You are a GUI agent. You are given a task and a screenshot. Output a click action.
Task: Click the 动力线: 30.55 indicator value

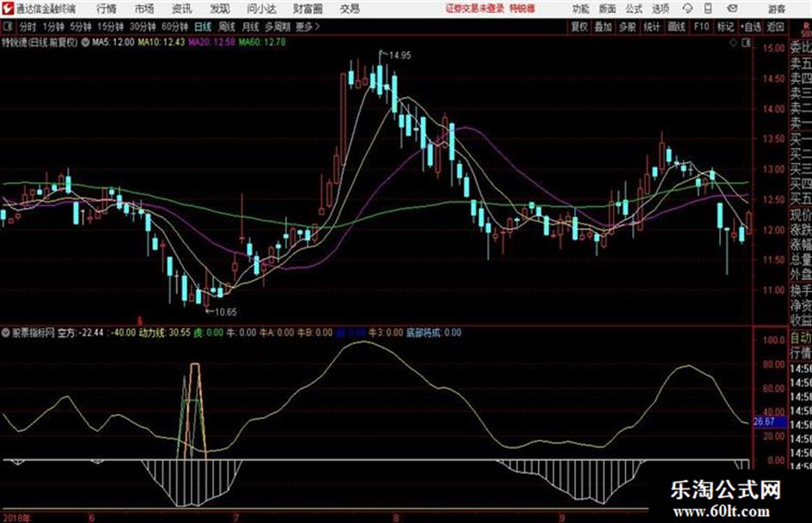[x=164, y=332]
